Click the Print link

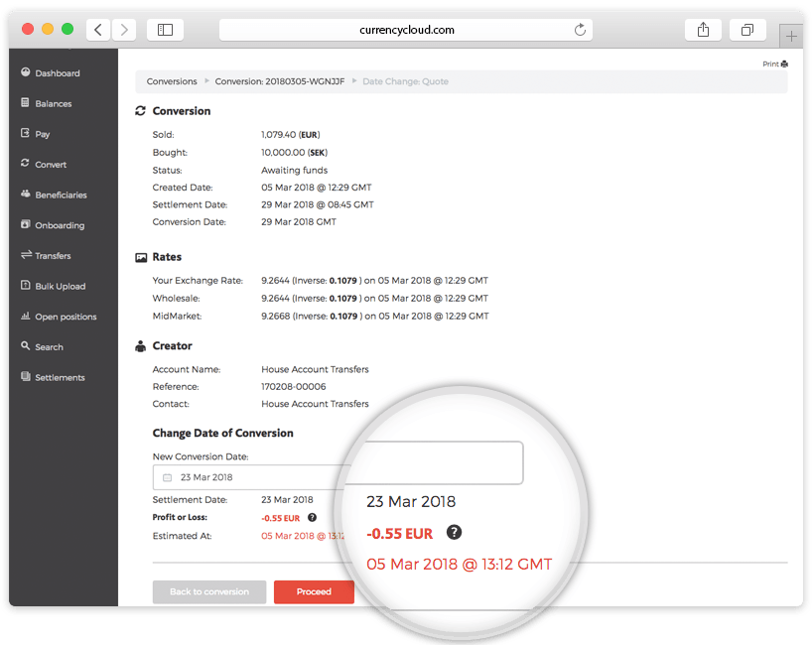[x=775, y=64]
